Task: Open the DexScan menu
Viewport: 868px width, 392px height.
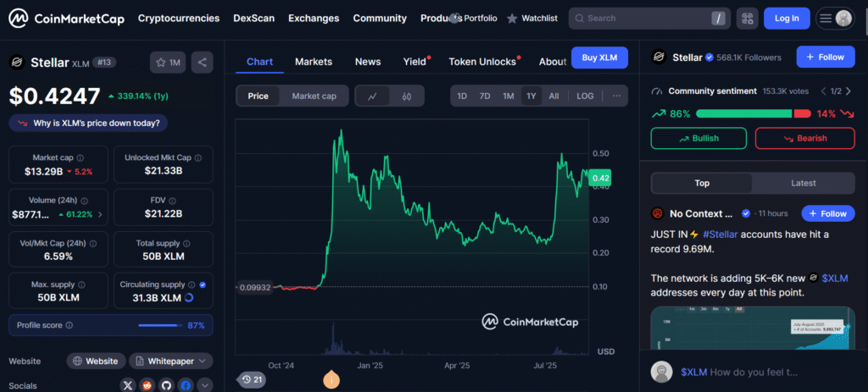Action: click(254, 19)
